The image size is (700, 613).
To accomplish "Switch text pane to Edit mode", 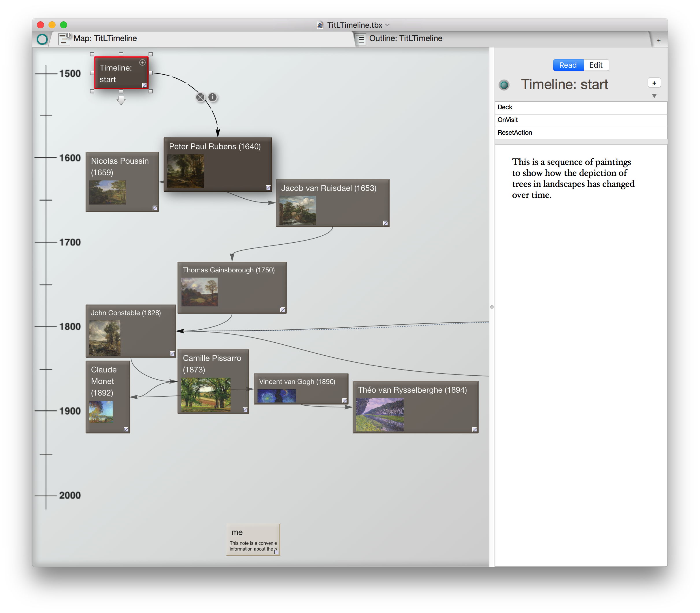I will [595, 65].
